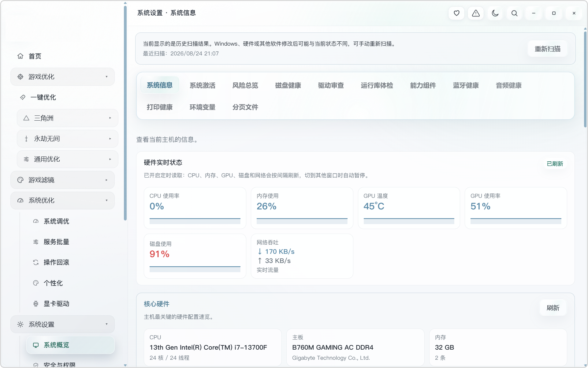Screen dimensions: 588x368
Task: Open 显卡驱动 in the sidebar
Action: point(70,304)
